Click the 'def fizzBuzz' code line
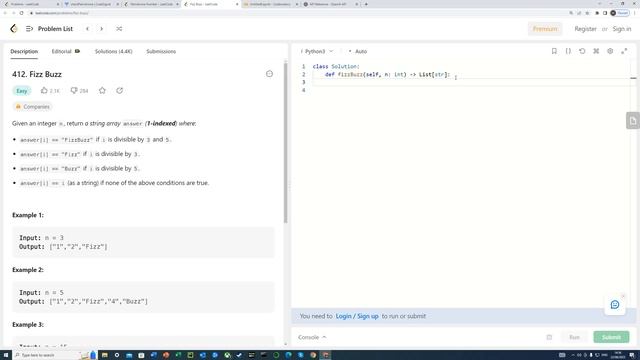Image resolution: width=640 pixels, height=360 pixels. coord(387,74)
